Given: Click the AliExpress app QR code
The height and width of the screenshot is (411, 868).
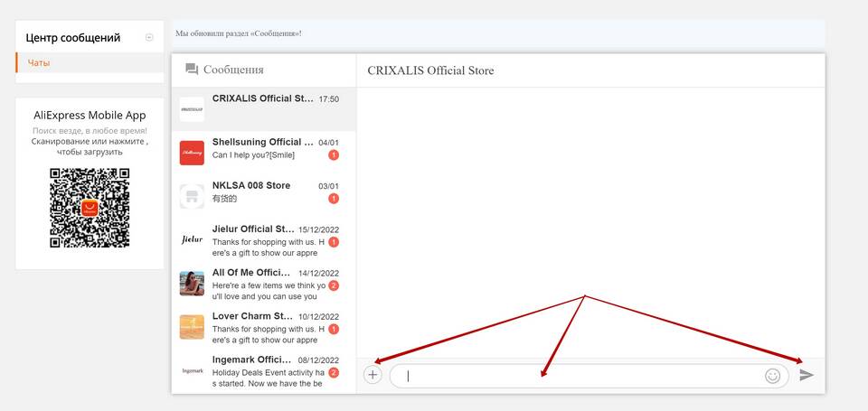Looking at the screenshot, I should click(x=90, y=208).
